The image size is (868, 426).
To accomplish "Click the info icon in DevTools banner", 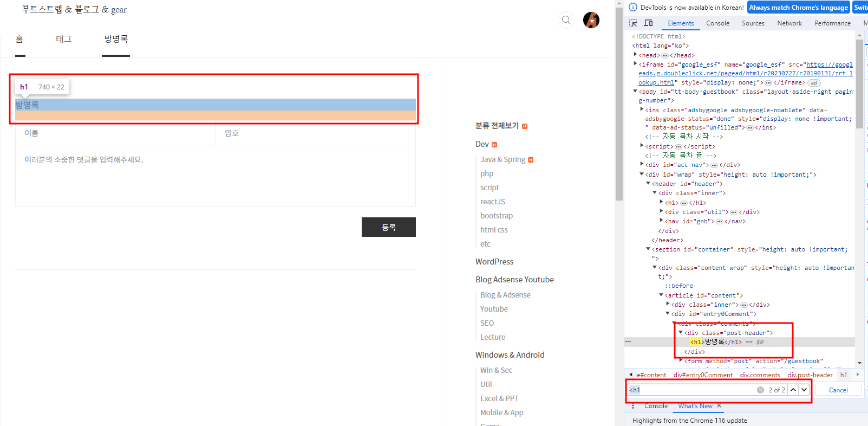I will coord(632,7).
